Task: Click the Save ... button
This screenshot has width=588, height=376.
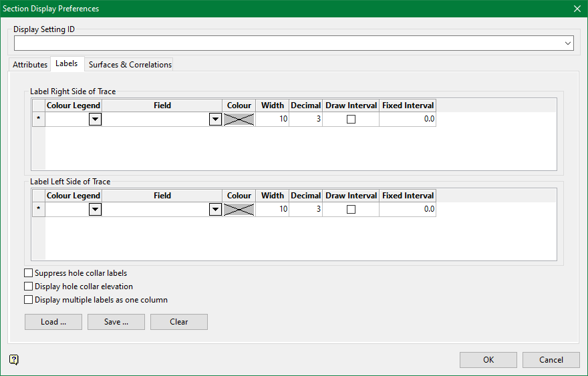Action: coord(116,322)
